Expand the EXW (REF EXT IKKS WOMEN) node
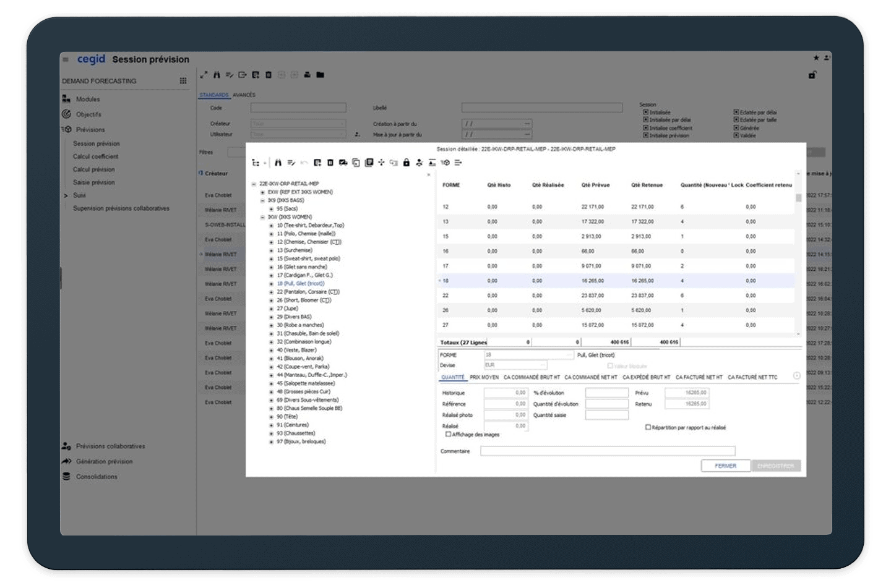Screen dimensions: 891x588 (262, 192)
